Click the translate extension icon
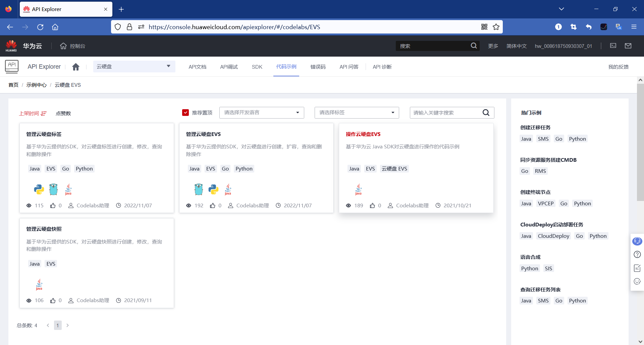 619,27
